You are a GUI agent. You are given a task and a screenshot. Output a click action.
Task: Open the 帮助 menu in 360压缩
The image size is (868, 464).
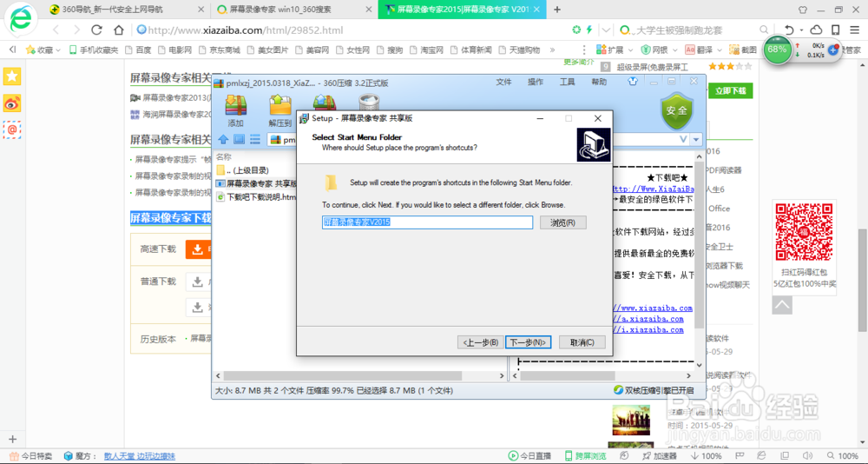(599, 82)
